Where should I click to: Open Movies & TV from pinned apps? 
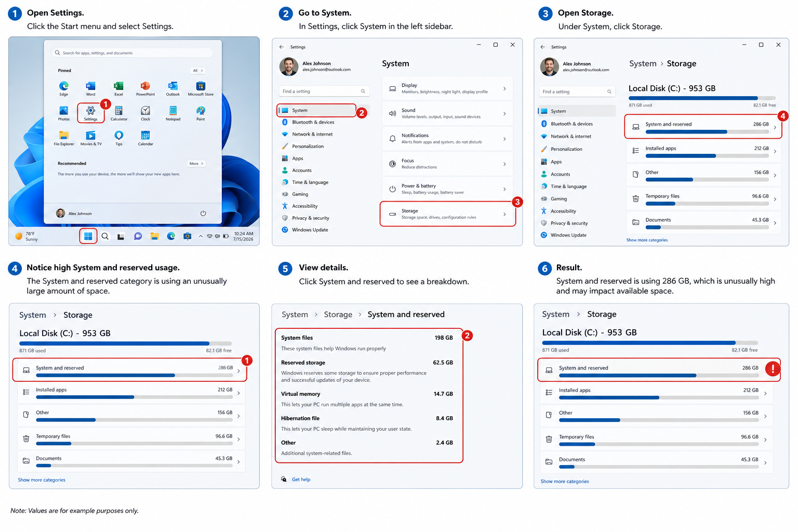click(x=91, y=138)
